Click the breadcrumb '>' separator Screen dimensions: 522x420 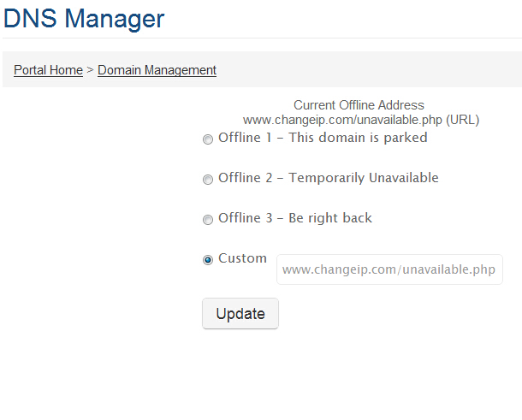coord(90,70)
